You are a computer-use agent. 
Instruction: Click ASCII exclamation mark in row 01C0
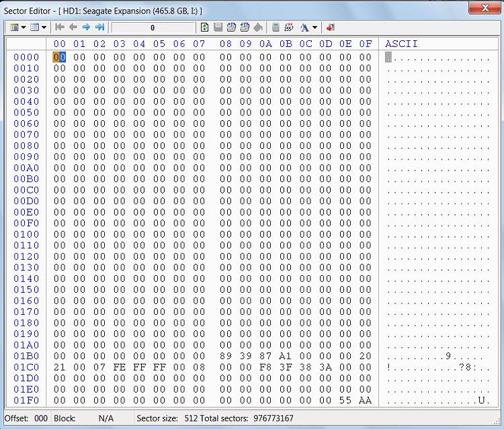(x=388, y=367)
